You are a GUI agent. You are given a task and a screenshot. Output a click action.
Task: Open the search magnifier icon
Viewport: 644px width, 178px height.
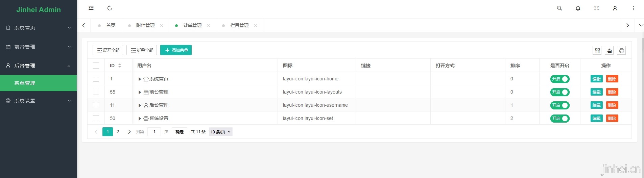[559, 8]
